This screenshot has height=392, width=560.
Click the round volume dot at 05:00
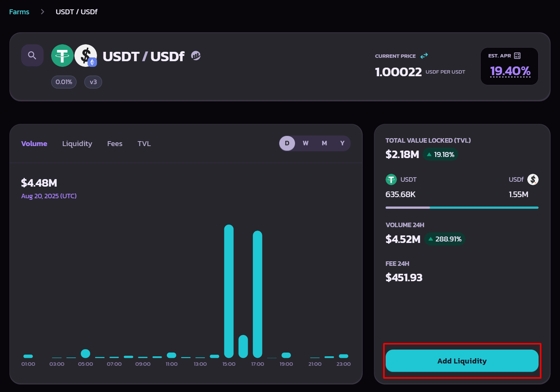tap(86, 353)
